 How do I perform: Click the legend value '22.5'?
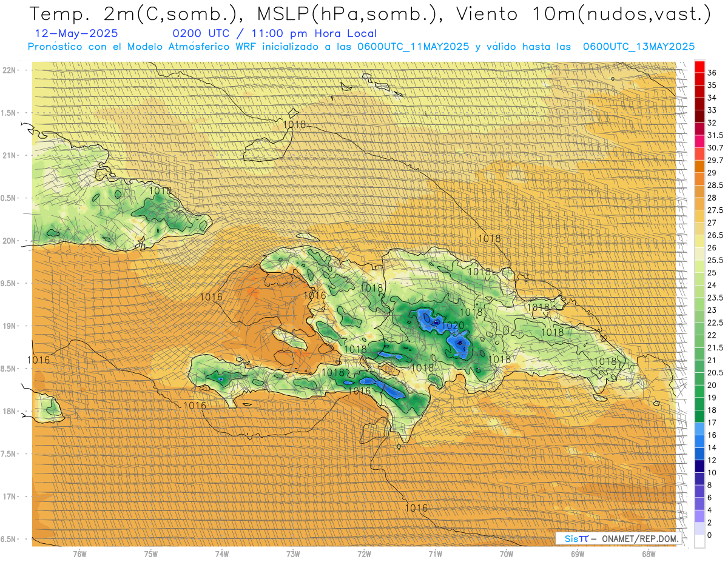[715, 323]
